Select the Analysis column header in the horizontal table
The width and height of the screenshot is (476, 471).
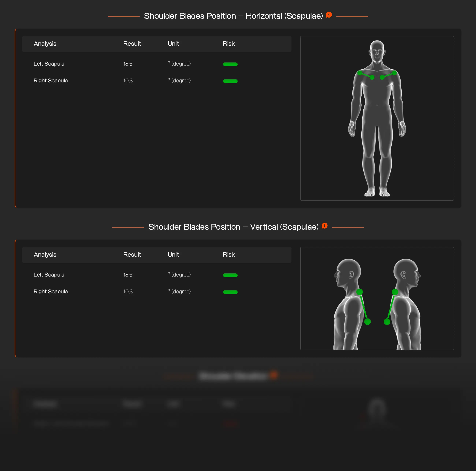pyautogui.click(x=45, y=44)
